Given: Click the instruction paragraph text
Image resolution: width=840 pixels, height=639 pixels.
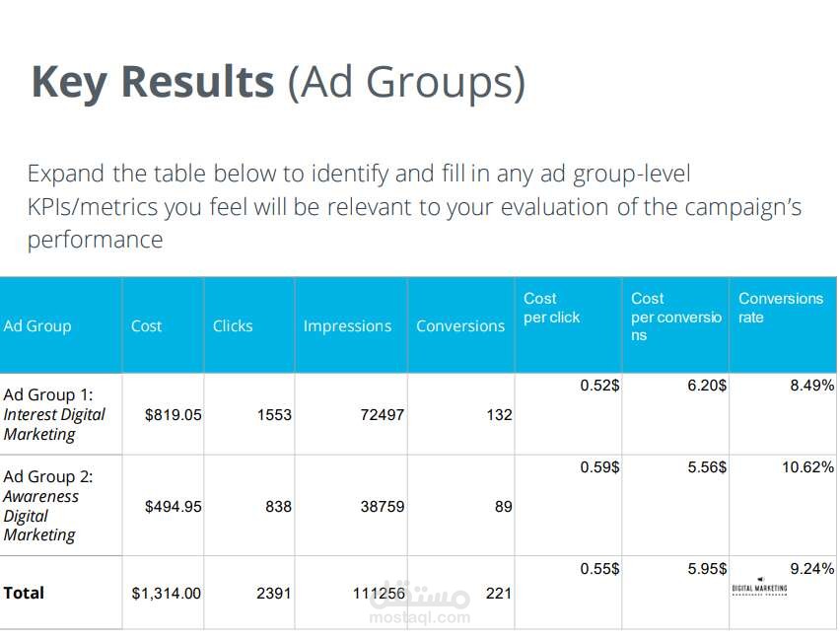Looking at the screenshot, I should tap(414, 206).
